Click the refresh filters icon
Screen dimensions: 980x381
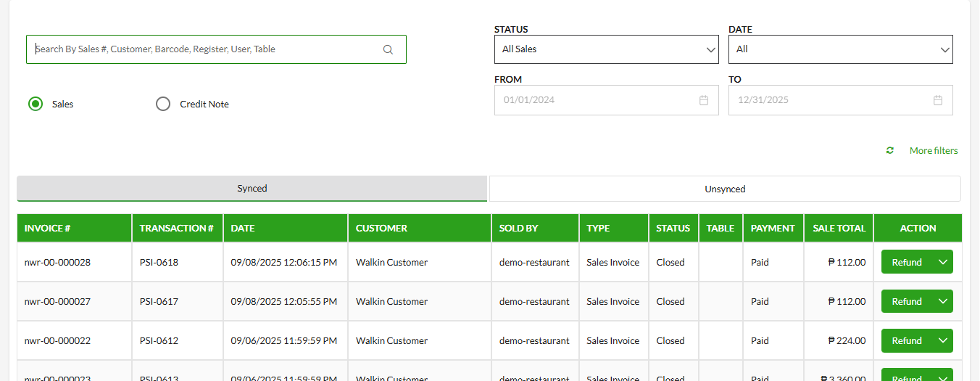(x=889, y=151)
